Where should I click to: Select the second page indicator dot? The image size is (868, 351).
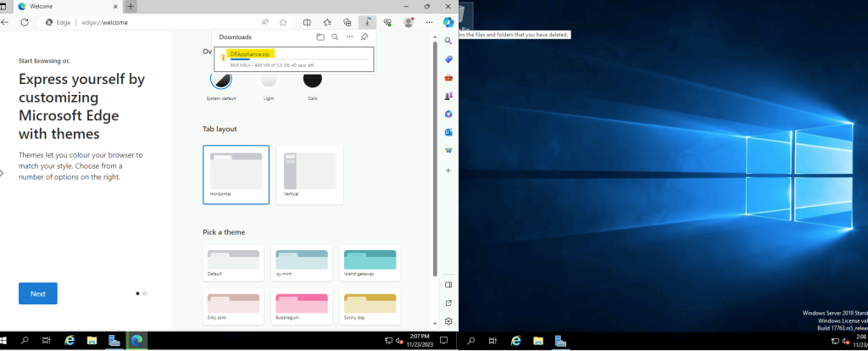145,293
